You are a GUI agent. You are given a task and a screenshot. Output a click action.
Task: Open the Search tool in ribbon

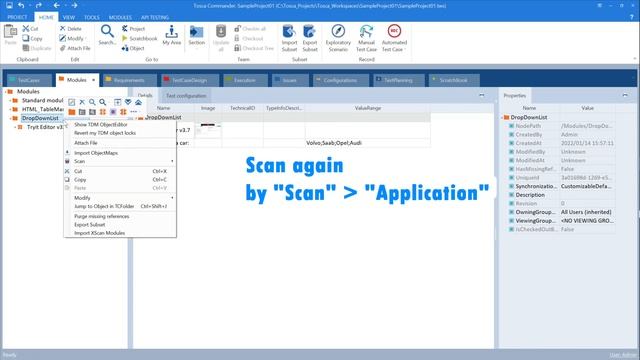pos(107,35)
